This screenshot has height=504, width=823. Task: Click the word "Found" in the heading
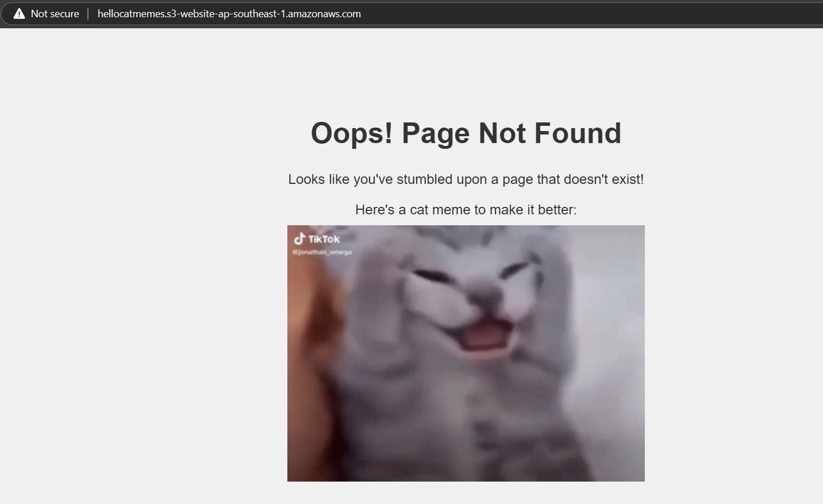point(578,133)
